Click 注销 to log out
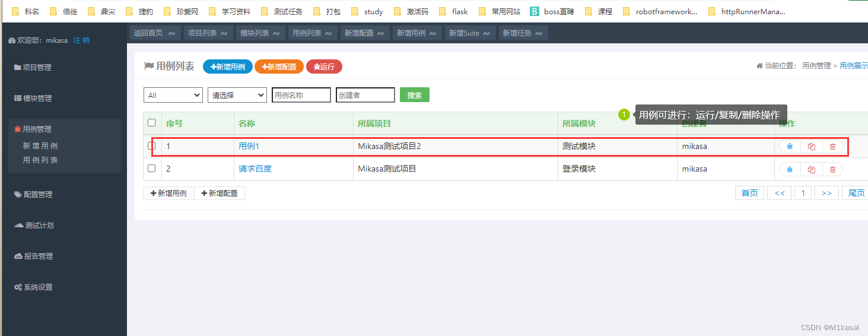Viewport: 868px width, 336px height. (x=81, y=40)
